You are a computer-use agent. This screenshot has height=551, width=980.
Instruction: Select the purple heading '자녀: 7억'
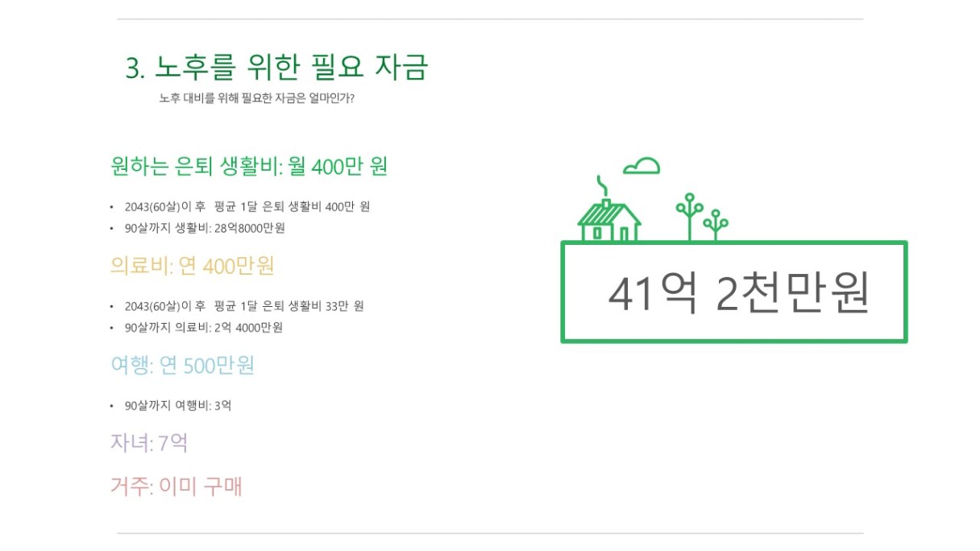point(149,442)
